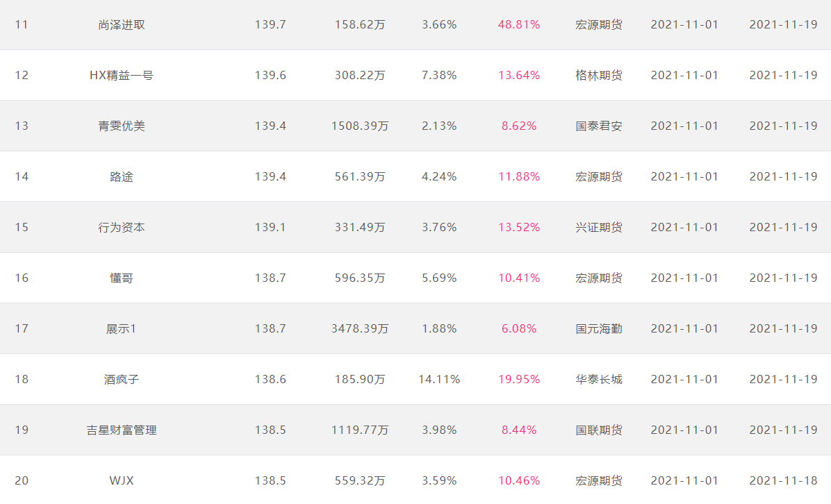This screenshot has height=504, width=831.
Task: Click the 48.81% value in red
Action: click(x=519, y=25)
